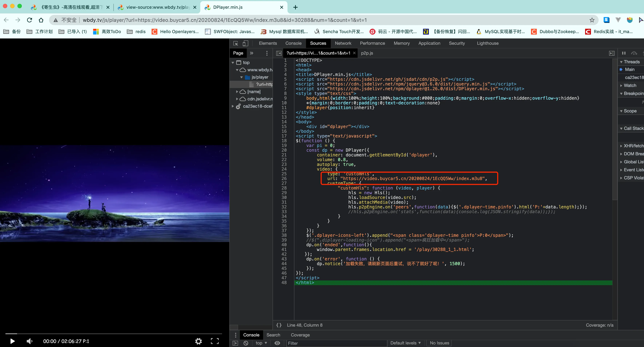Viewport: 644px width, 347px height.
Task: Show more Sources navigator tabs
Action: coord(251,53)
